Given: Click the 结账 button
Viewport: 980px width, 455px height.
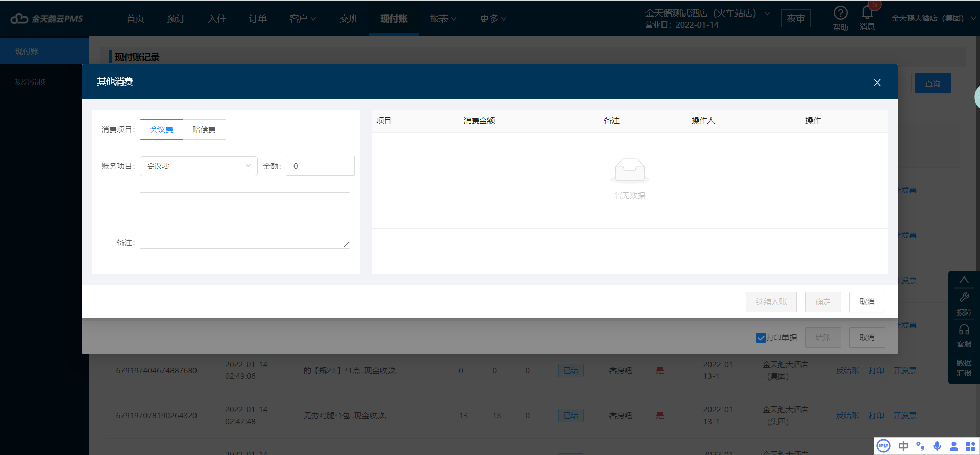Looking at the screenshot, I should 823,338.
